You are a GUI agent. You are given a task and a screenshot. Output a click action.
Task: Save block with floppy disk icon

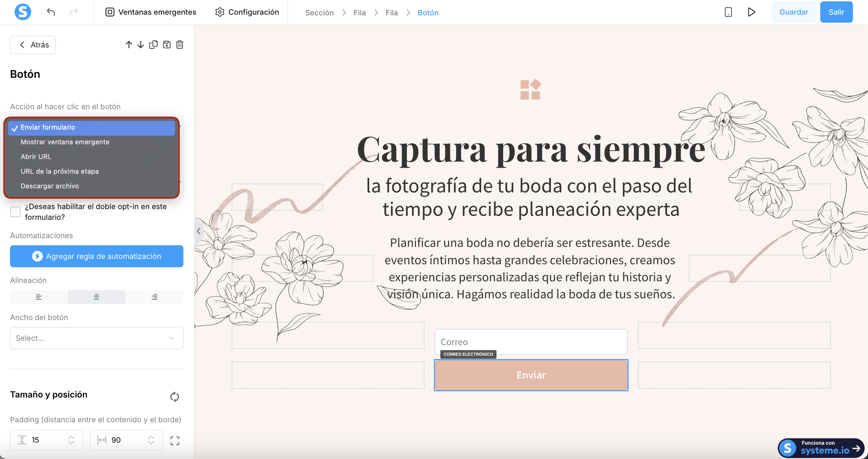(167, 44)
